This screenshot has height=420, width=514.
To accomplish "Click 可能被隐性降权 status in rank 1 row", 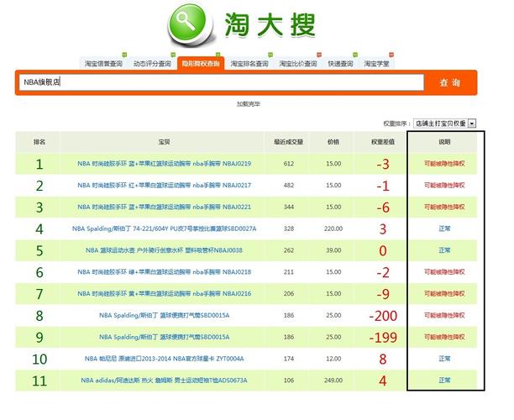I will click(444, 164).
